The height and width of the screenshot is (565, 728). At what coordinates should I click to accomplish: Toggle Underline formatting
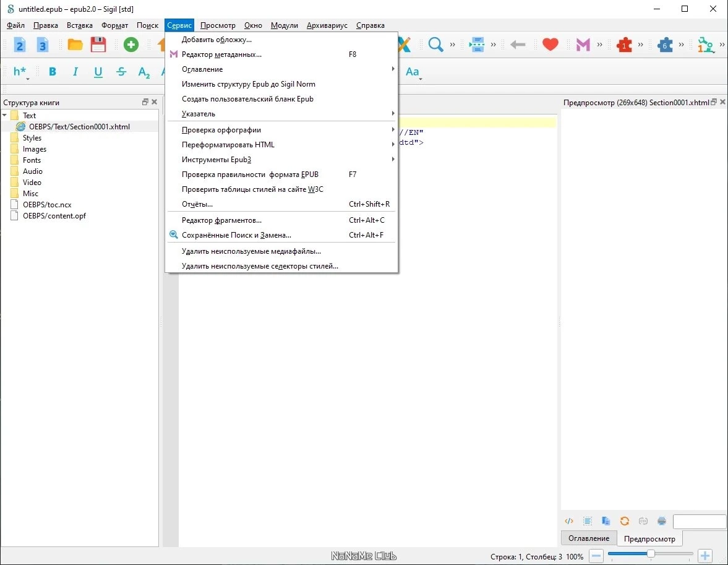coord(98,72)
